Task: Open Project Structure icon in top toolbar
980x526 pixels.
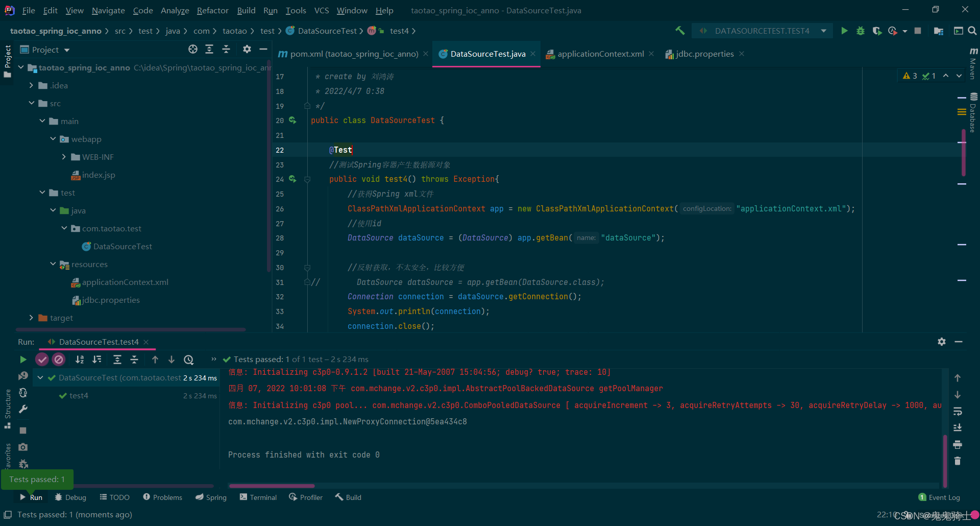Action: [938, 31]
